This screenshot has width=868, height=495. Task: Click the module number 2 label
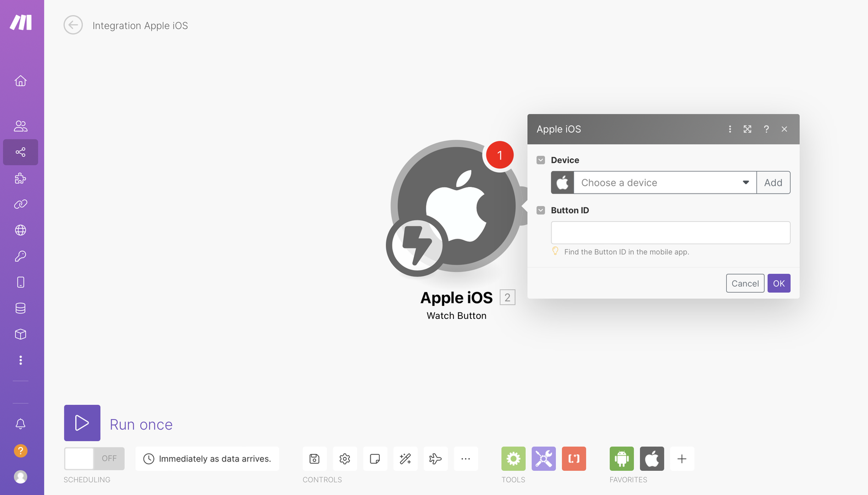(x=507, y=298)
